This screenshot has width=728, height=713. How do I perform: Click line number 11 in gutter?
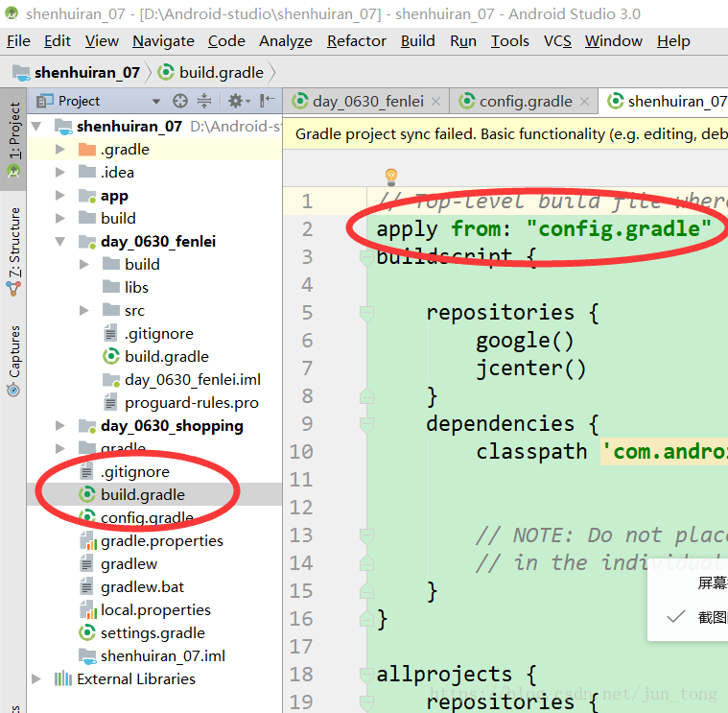pyautogui.click(x=301, y=480)
